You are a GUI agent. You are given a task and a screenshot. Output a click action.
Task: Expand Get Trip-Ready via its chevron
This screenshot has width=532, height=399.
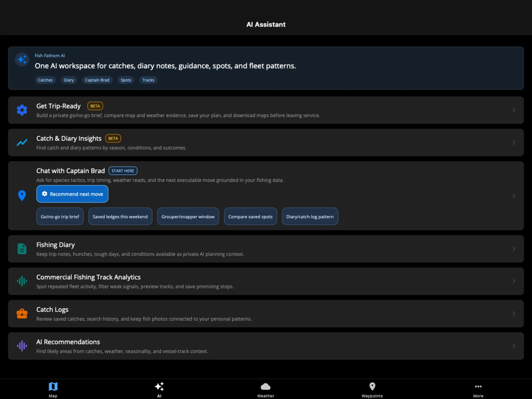coord(514,110)
